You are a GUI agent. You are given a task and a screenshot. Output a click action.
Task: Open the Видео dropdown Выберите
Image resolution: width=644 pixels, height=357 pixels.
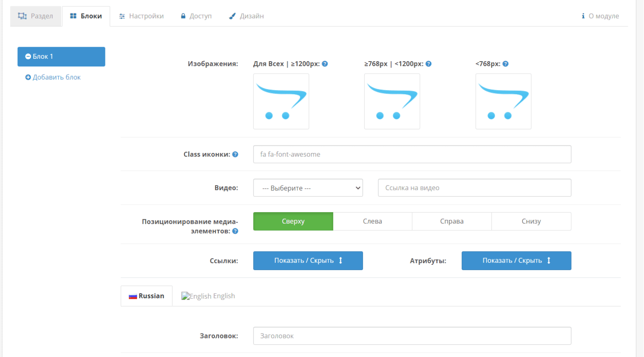(x=308, y=188)
